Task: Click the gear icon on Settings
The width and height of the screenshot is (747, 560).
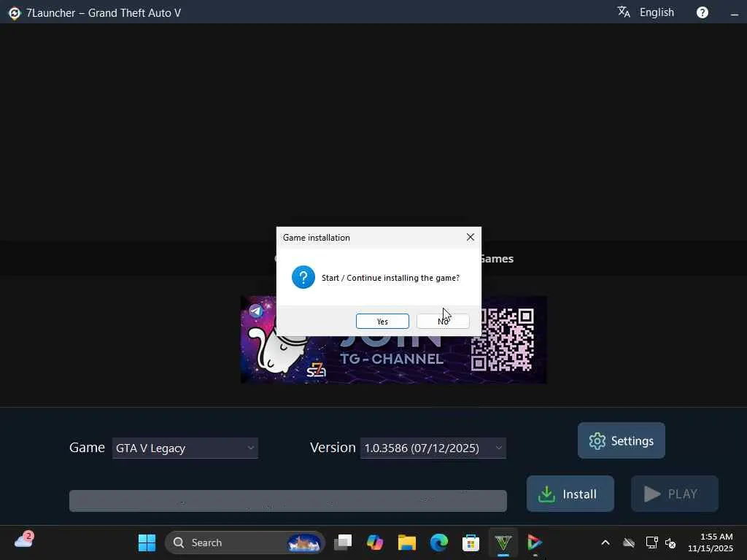Action: tap(597, 441)
